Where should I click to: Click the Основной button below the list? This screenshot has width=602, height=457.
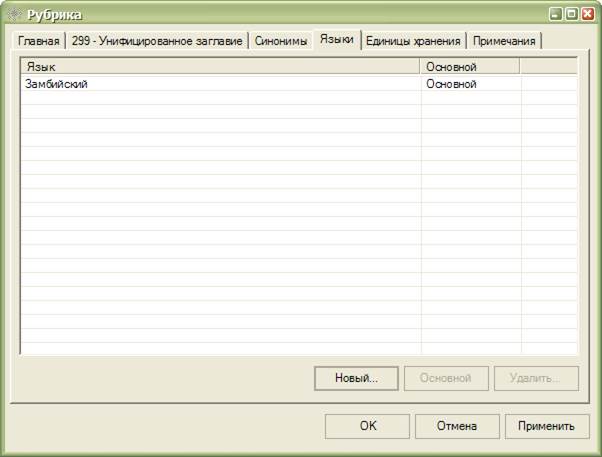[x=446, y=379]
